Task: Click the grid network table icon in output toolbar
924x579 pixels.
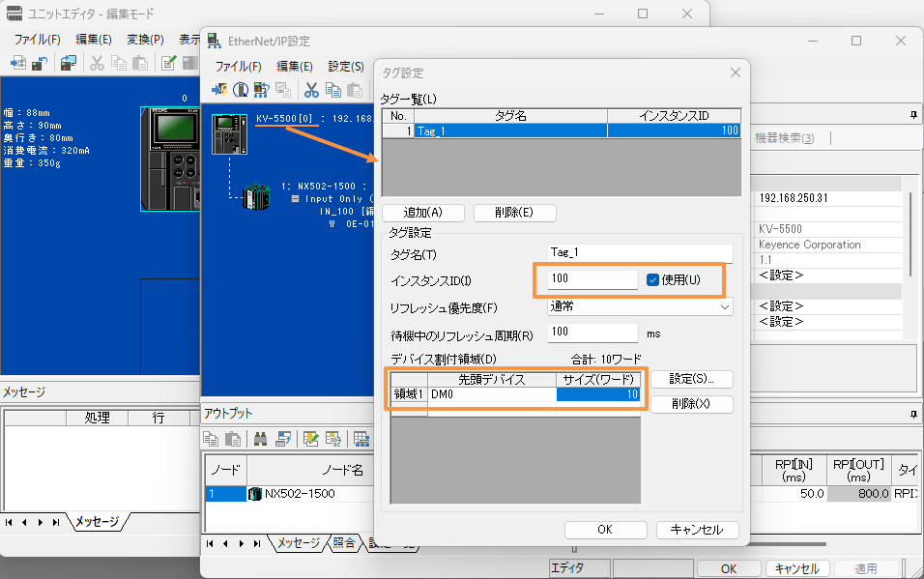Action: pos(361,439)
